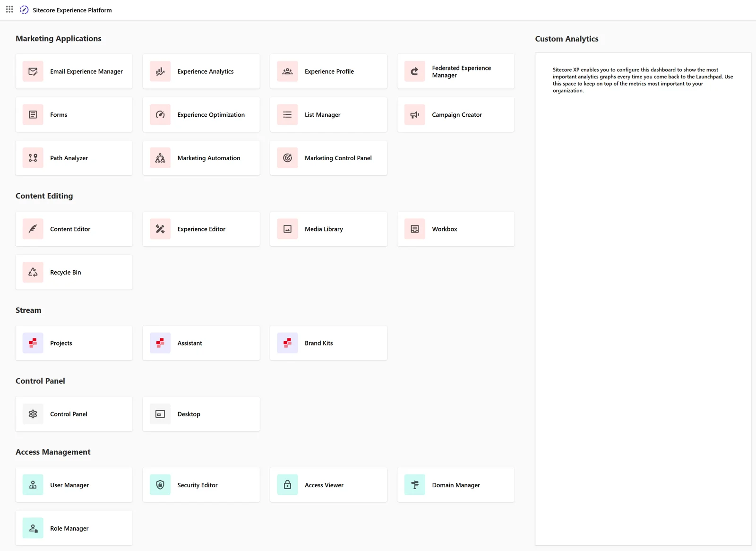
Task: Click Campaign Creator megaphone icon
Action: coord(415,115)
